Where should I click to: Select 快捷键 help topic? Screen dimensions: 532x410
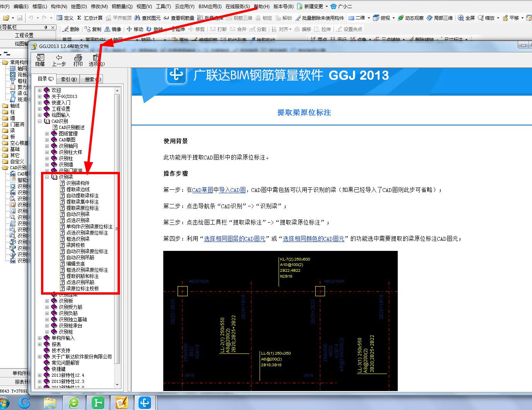pyautogui.click(x=58, y=369)
